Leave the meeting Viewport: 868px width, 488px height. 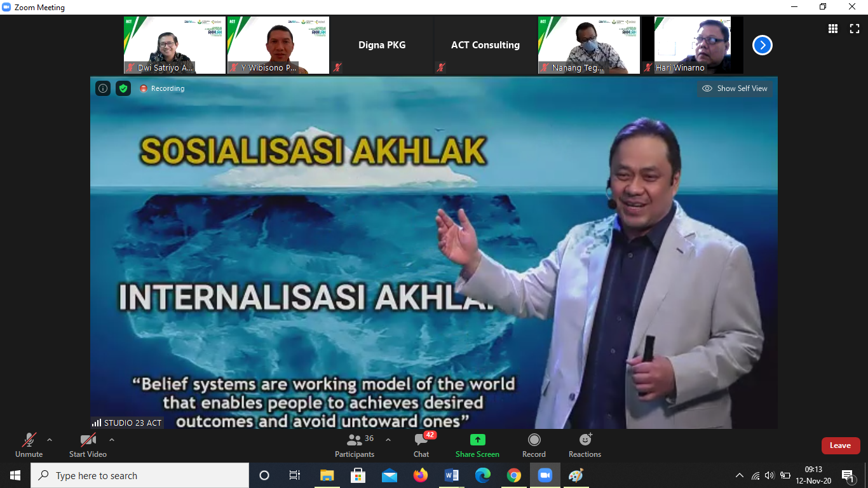[840, 445]
